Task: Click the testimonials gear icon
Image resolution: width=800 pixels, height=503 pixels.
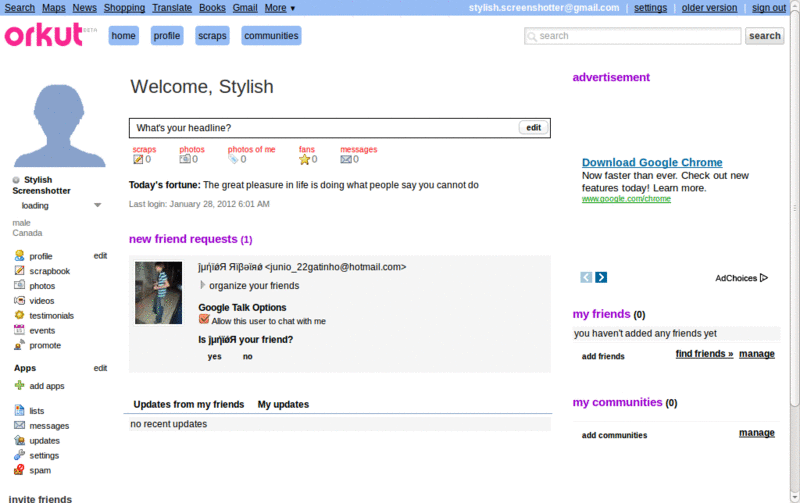Action: 19,315
